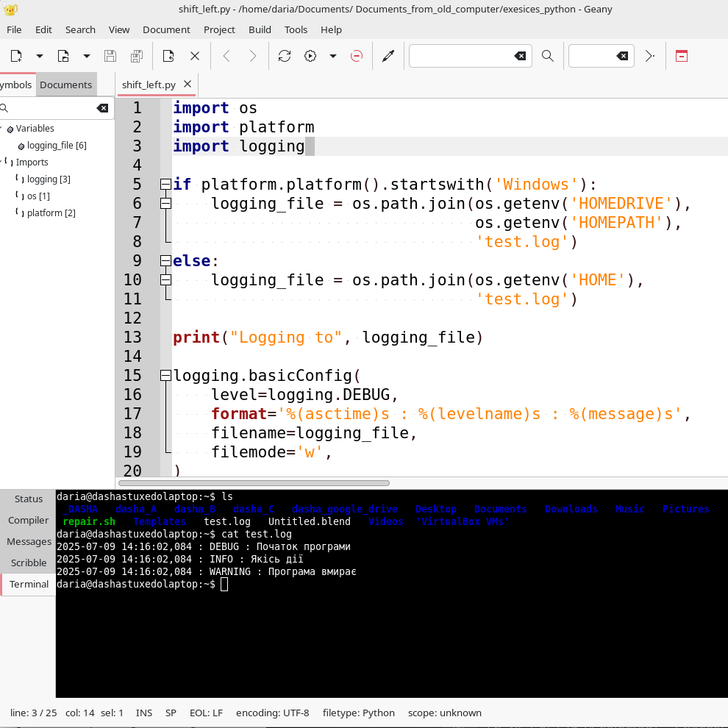This screenshot has width=728, height=728.
Task: Quit Geany with red toolbar icon
Action: [x=682, y=56]
